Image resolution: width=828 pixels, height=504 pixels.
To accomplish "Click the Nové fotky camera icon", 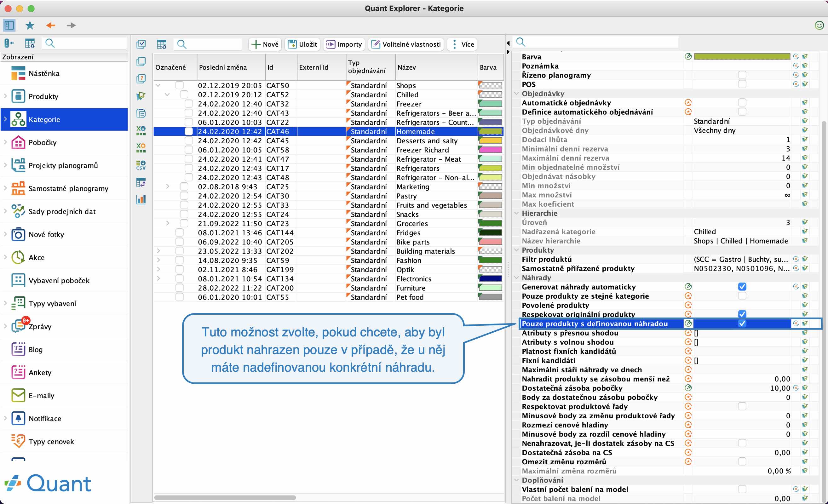I will (x=18, y=235).
